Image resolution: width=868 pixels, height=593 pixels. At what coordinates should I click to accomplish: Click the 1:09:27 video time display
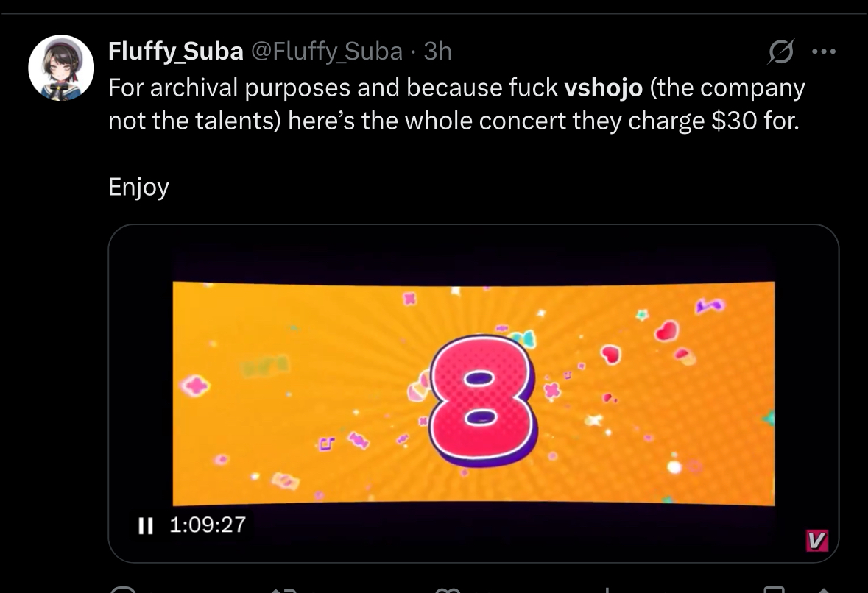tap(207, 525)
